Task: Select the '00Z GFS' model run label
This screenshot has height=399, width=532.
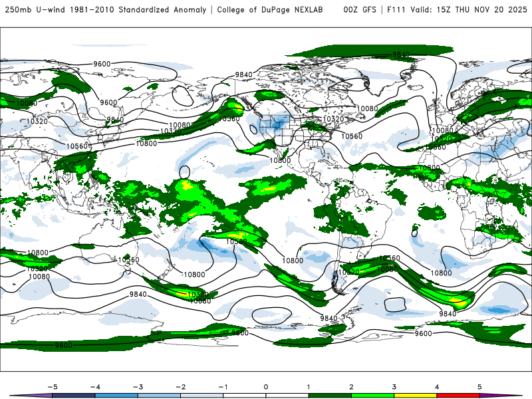Action: click(360, 9)
